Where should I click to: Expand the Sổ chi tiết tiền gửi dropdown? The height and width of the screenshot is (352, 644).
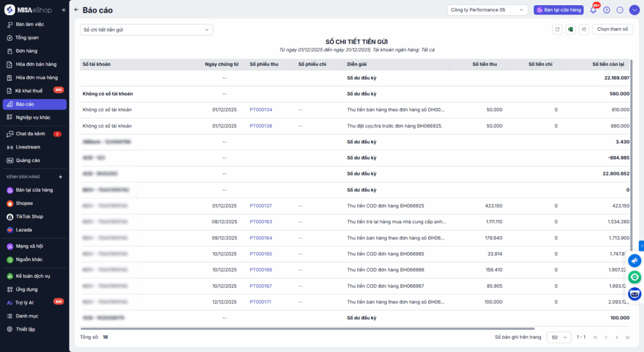pyautogui.click(x=147, y=30)
